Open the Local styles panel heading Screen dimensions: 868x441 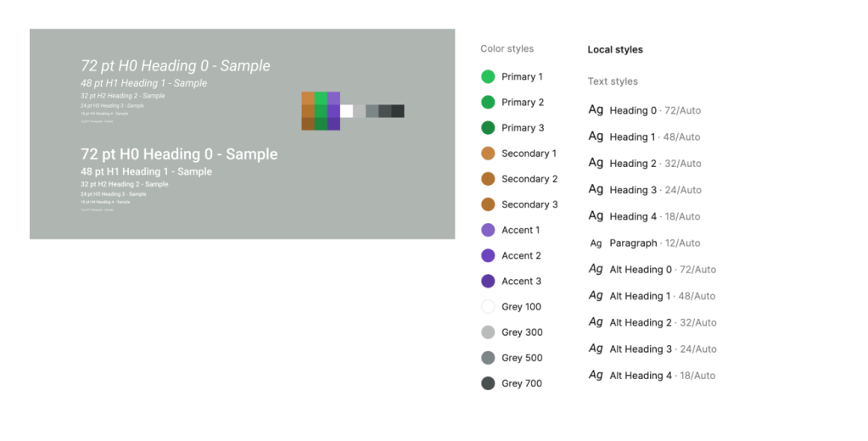pyautogui.click(x=615, y=50)
